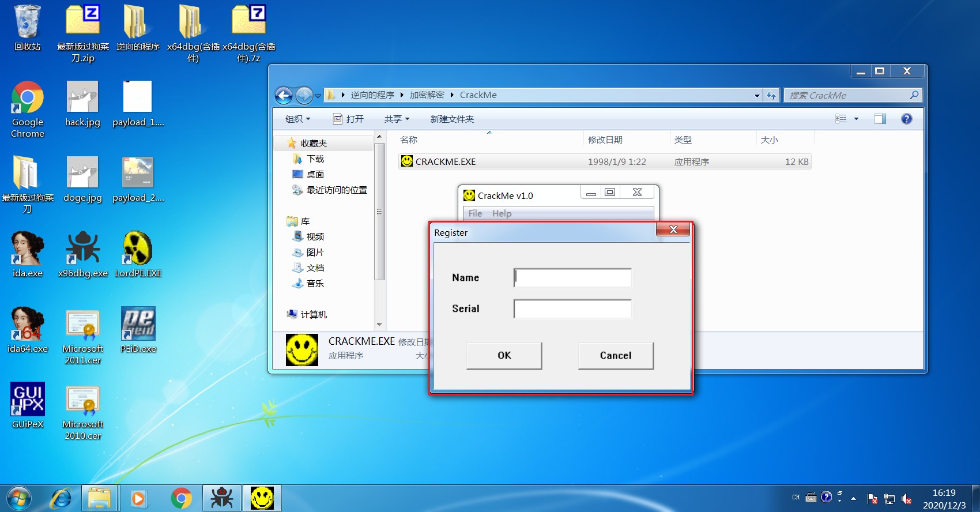Click the Windows Start button

[x=18, y=498]
